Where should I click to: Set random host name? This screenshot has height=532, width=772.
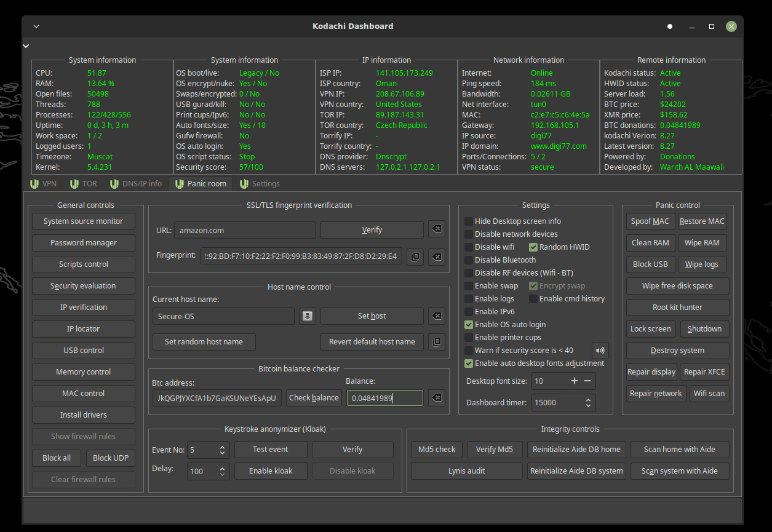[204, 342]
